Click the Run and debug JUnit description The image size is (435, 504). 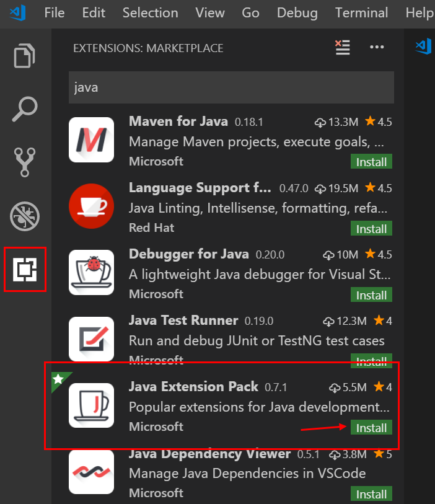(x=257, y=341)
